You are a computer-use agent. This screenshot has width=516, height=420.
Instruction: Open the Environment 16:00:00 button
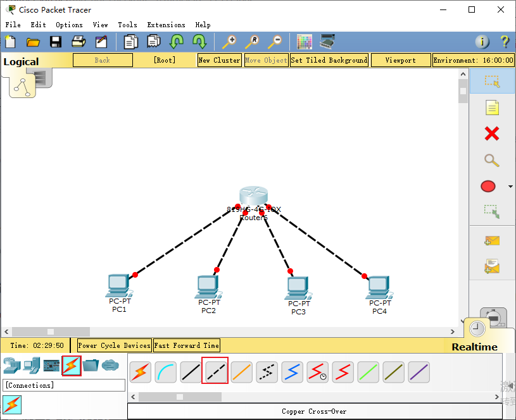473,60
